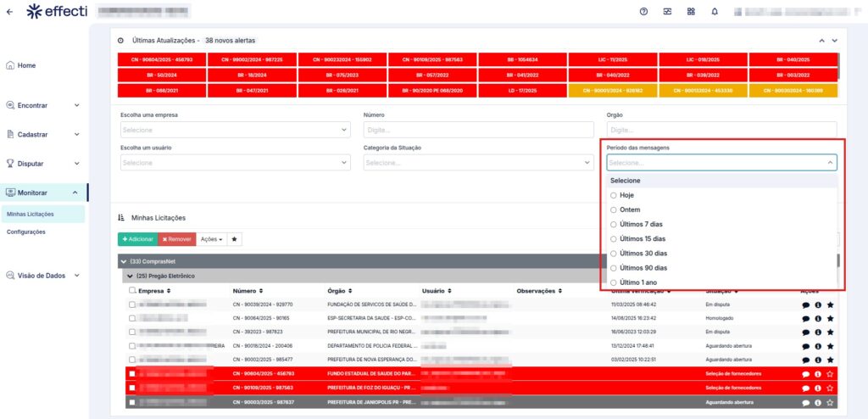Screen dimensions: 868x419
Task: Open the Escolha um usuário dropdown
Action: (x=236, y=162)
